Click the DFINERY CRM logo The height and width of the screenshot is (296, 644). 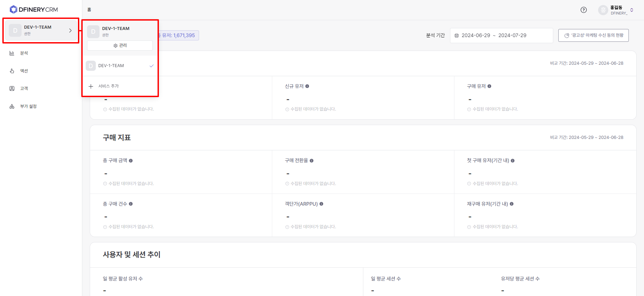[x=34, y=9]
